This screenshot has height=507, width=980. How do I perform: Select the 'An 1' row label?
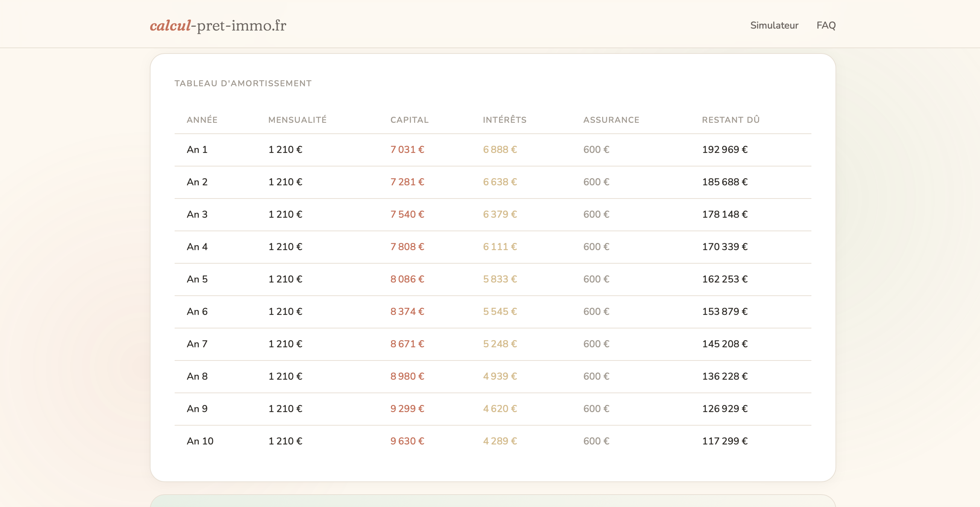[197, 150]
